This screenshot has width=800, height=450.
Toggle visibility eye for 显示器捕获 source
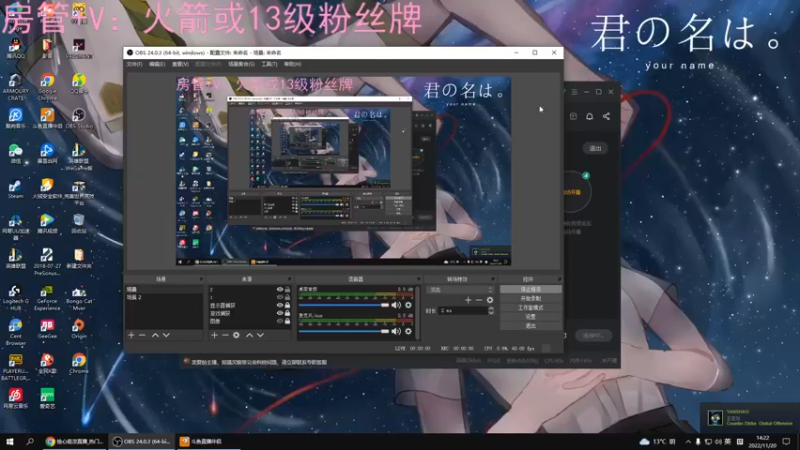[280, 305]
